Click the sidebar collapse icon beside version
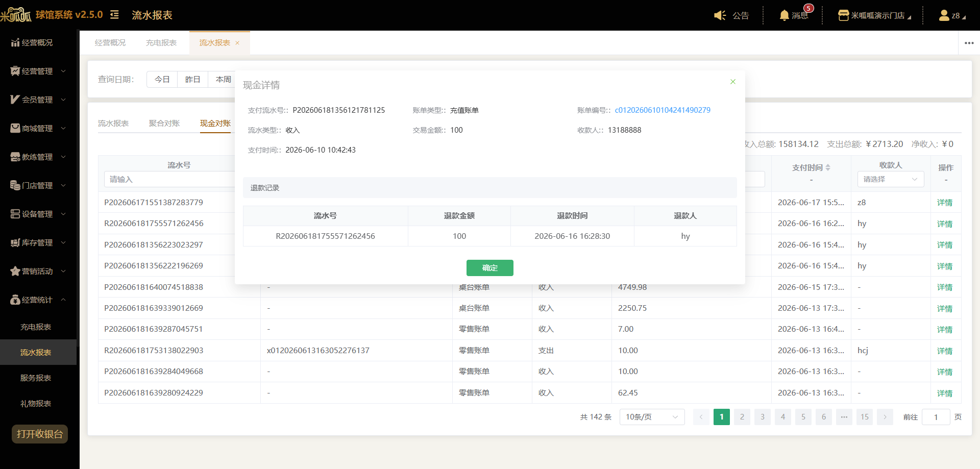Viewport: 980px width, 469px height. point(115,15)
